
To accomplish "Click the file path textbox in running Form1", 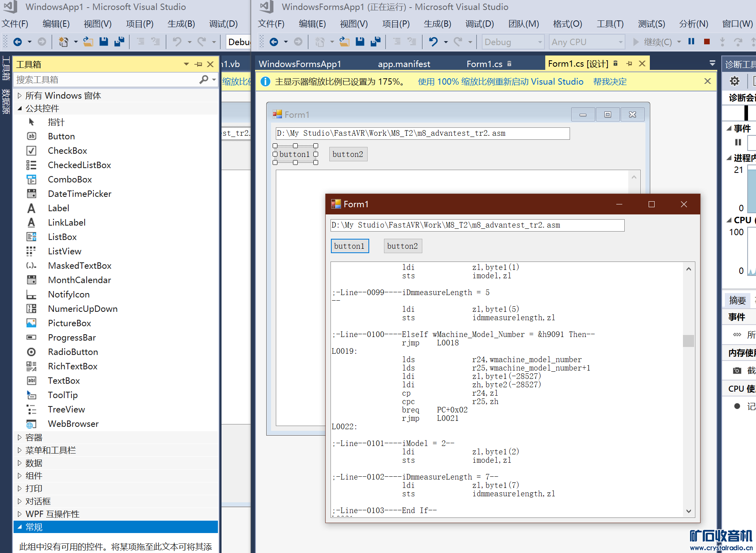I will pyautogui.click(x=477, y=225).
